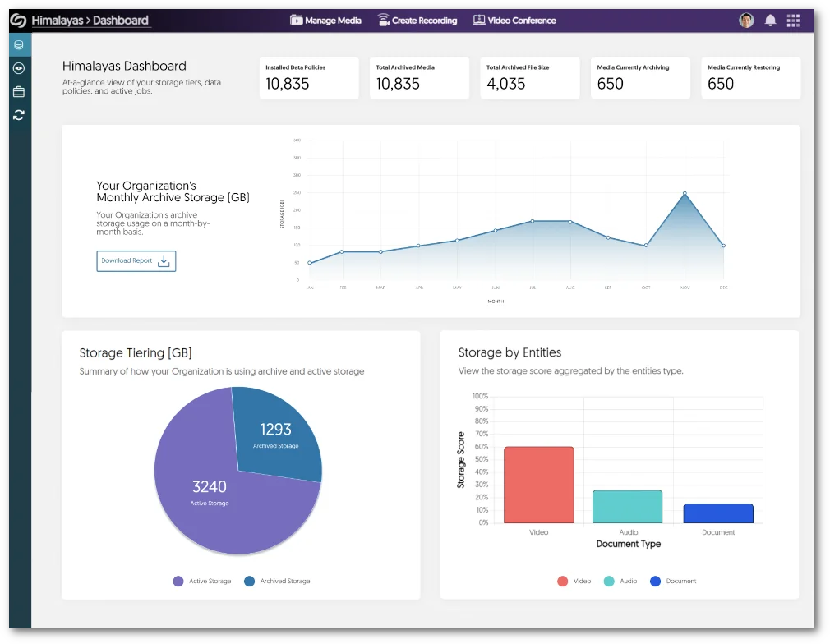Viewport: 830px width, 644px height.
Task: Click the database storage icon in sidebar
Action: tap(19, 44)
